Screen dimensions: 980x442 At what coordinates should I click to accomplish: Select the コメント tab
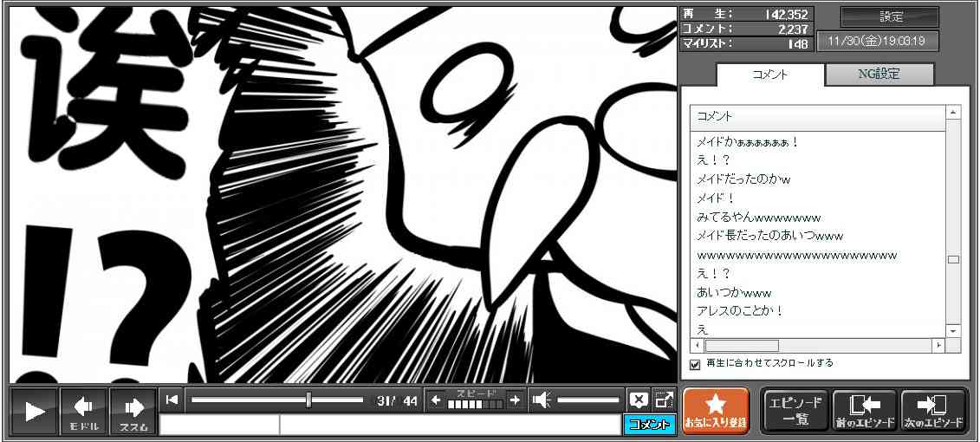(x=769, y=75)
